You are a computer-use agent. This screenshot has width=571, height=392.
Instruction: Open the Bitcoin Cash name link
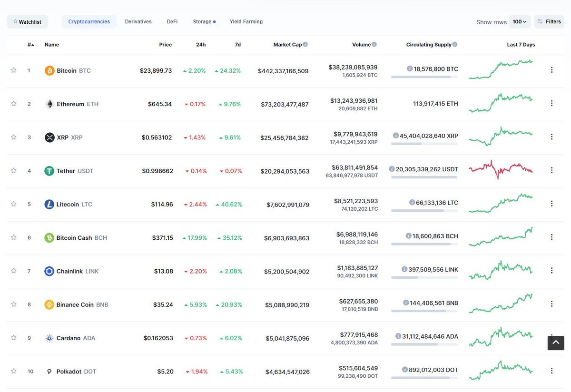(x=74, y=237)
